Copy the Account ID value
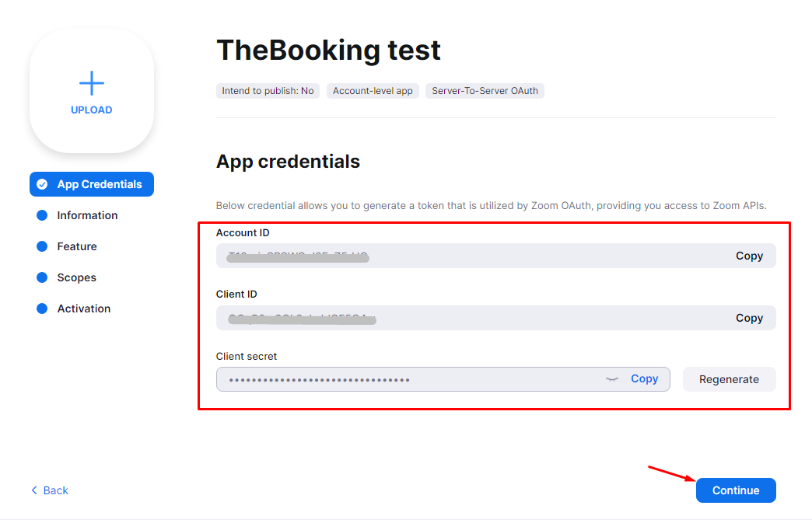Screen dimensions: 812x523 pyautogui.click(x=749, y=256)
